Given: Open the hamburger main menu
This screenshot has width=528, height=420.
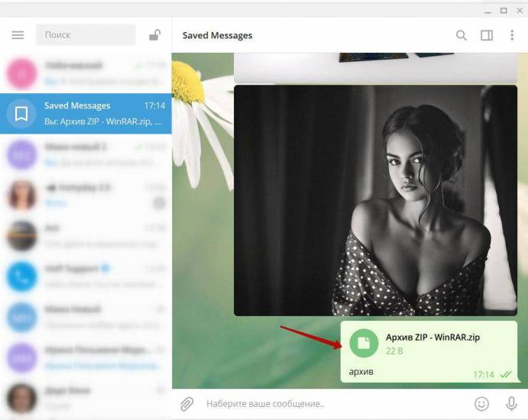Looking at the screenshot, I should pos(18,35).
